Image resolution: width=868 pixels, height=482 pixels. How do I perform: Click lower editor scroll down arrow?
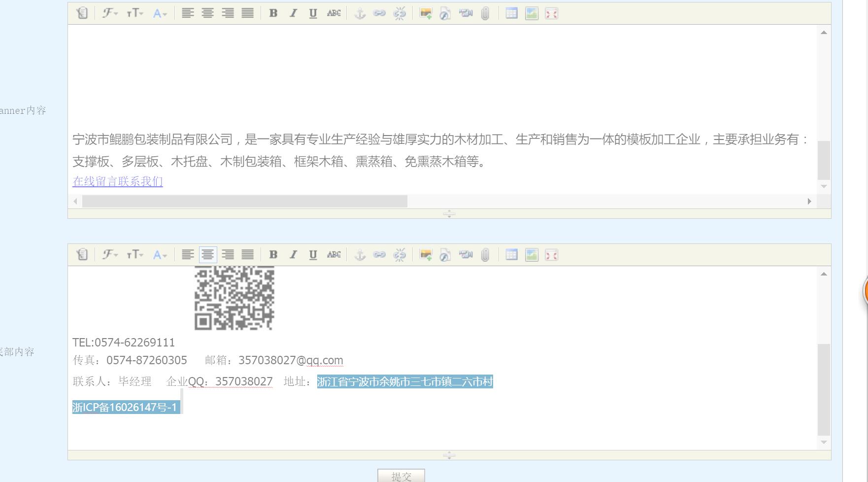pyautogui.click(x=824, y=442)
